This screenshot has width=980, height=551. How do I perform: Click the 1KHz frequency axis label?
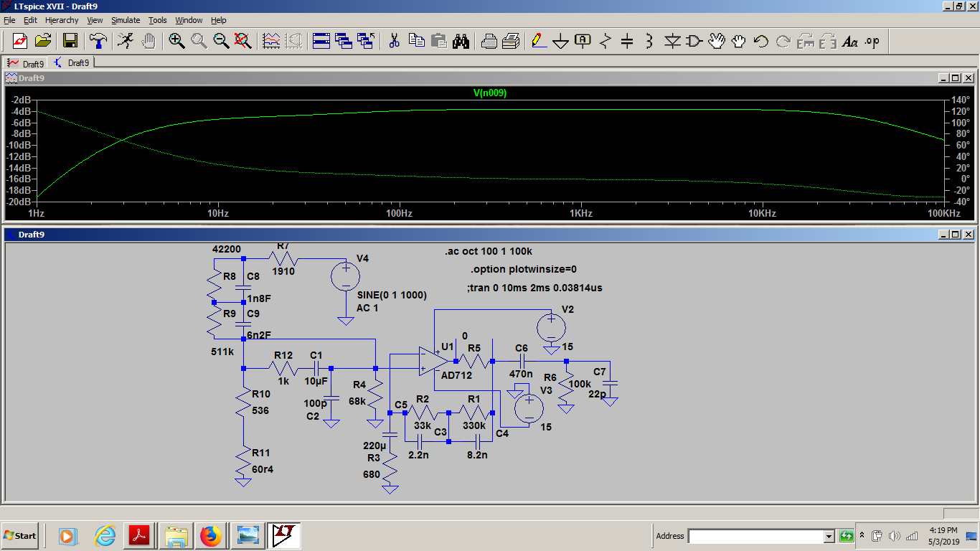[581, 214]
